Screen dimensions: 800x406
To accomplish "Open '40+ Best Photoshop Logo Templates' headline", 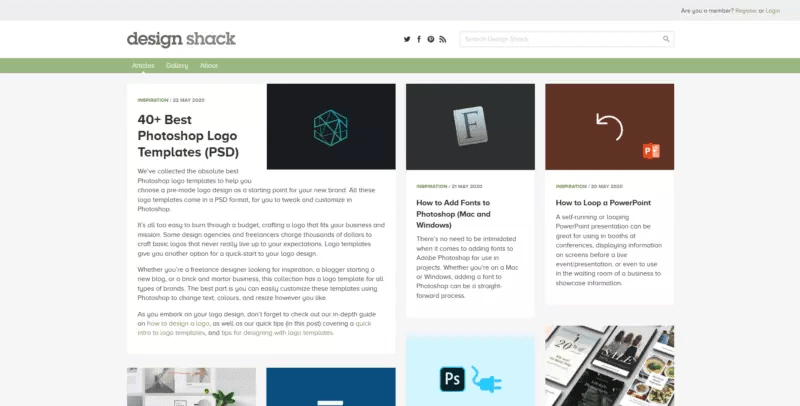I will (188, 135).
